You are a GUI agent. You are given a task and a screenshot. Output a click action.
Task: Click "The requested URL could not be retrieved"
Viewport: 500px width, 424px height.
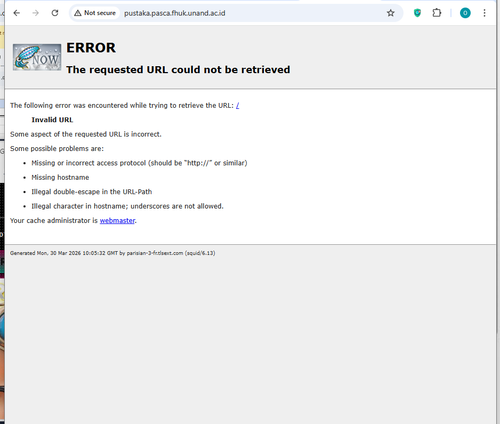(x=178, y=70)
